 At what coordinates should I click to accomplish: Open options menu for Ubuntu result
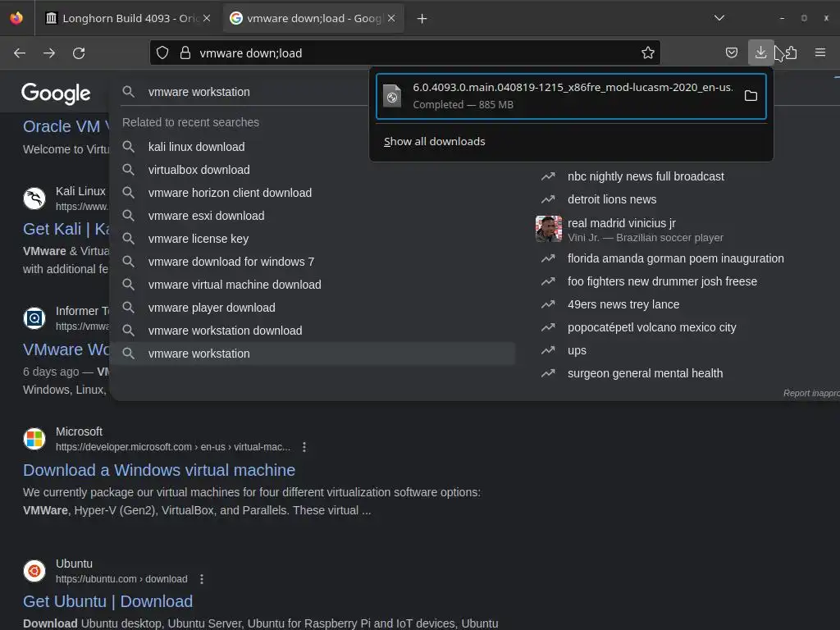[x=202, y=579]
